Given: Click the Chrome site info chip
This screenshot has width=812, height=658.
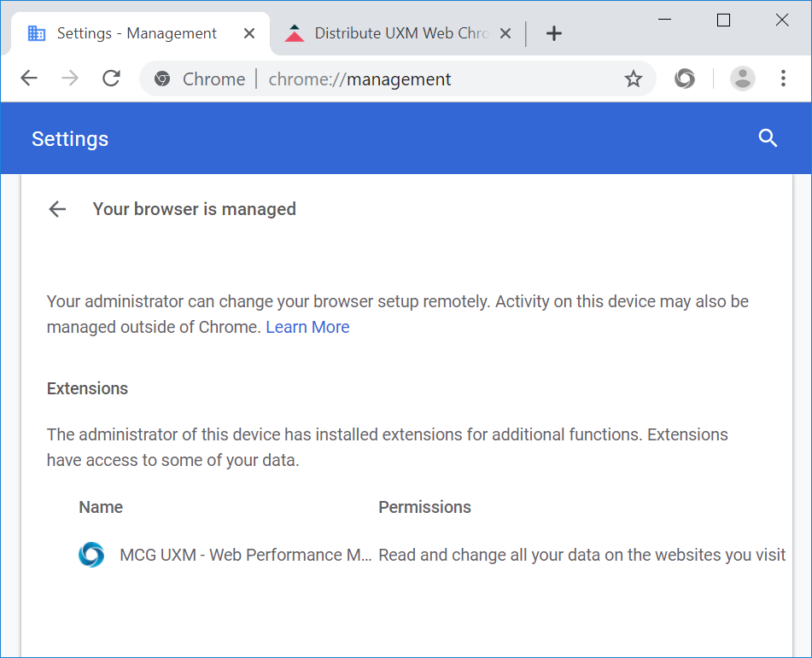Looking at the screenshot, I should click(200, 79).
